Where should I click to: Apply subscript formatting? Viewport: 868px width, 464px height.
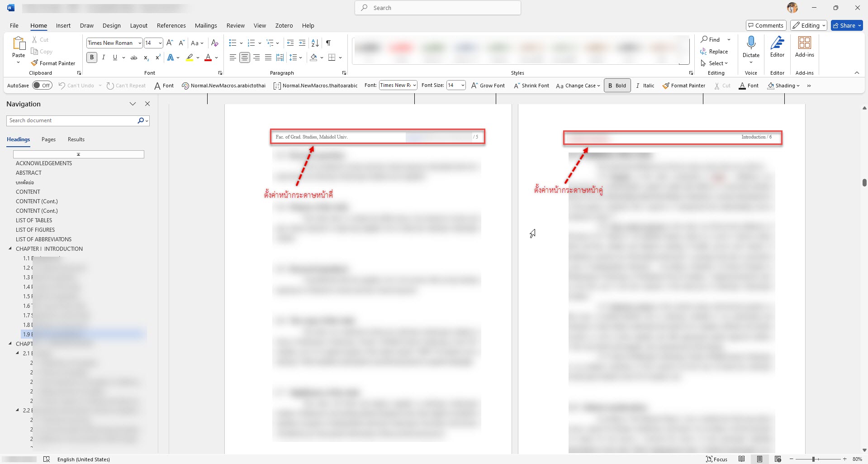click(146, 57)
